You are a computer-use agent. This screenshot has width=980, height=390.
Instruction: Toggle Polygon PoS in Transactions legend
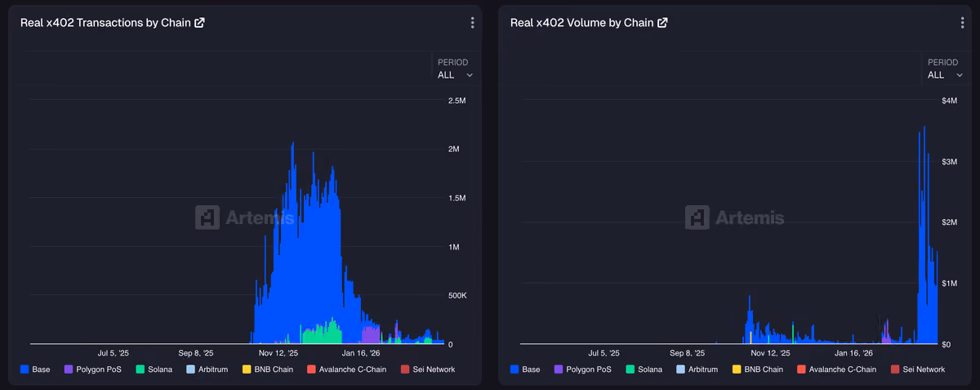click(x=93, y=370)
